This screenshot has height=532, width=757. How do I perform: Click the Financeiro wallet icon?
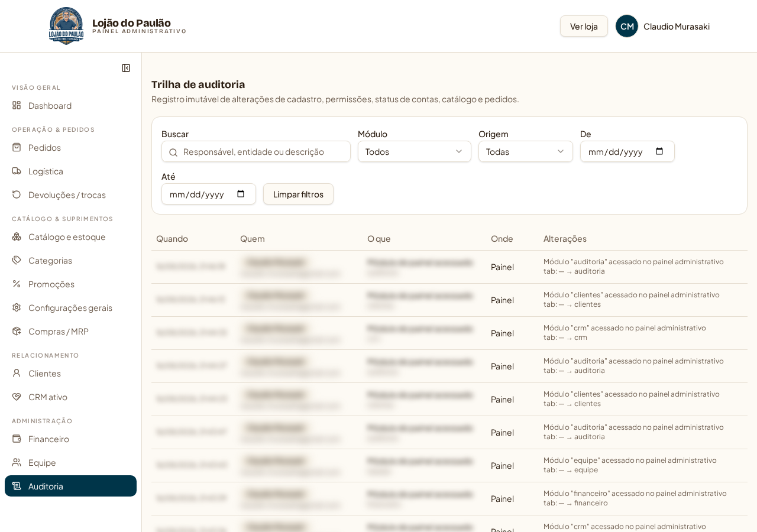point(17,439)
